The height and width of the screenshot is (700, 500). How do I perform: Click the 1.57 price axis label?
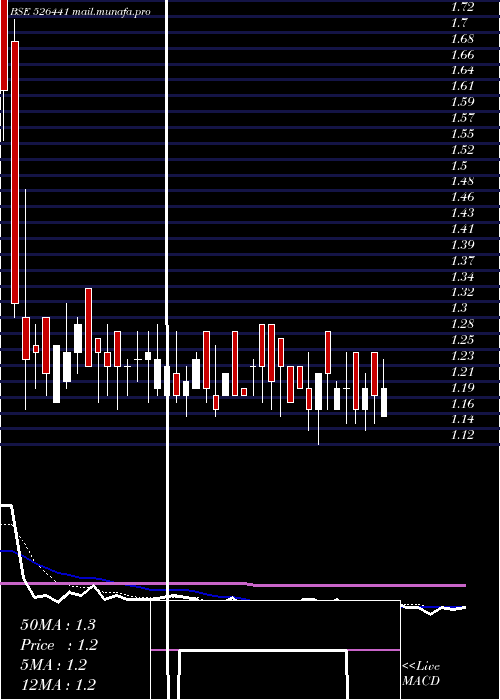[462, 118]
